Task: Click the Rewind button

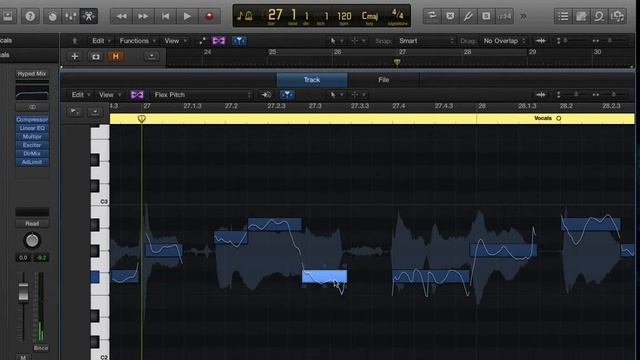Action: click(121, 16)
